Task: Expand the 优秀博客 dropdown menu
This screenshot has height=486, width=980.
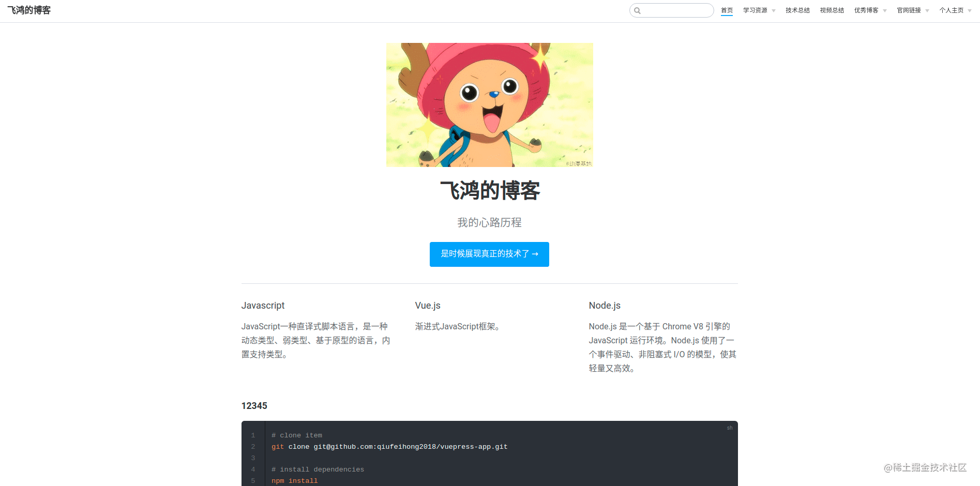Action: click(870, 10)
